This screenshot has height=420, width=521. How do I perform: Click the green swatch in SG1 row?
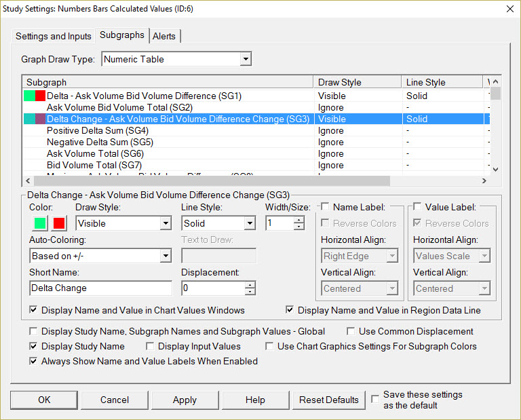[30, 96]
